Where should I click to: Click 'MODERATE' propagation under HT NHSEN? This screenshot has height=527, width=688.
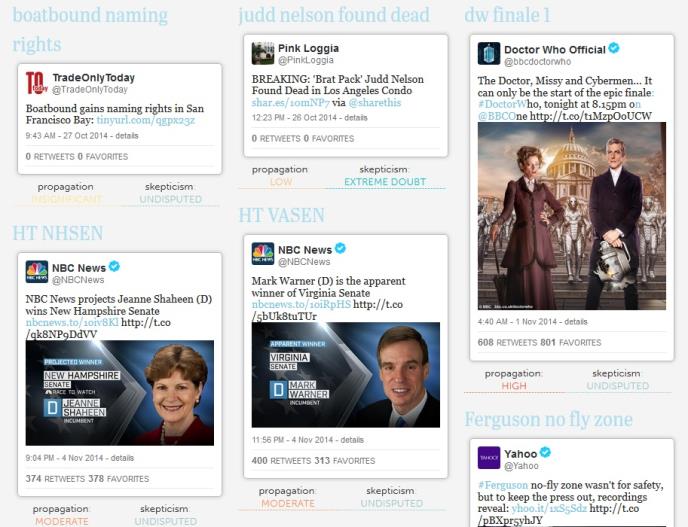[62, 521]
